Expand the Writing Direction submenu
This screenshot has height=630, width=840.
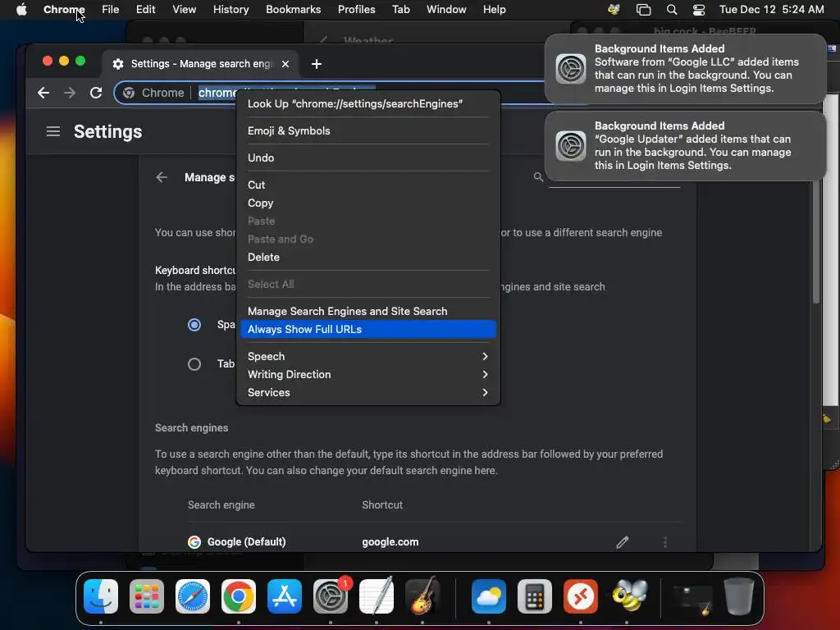(x=368, y=374)
